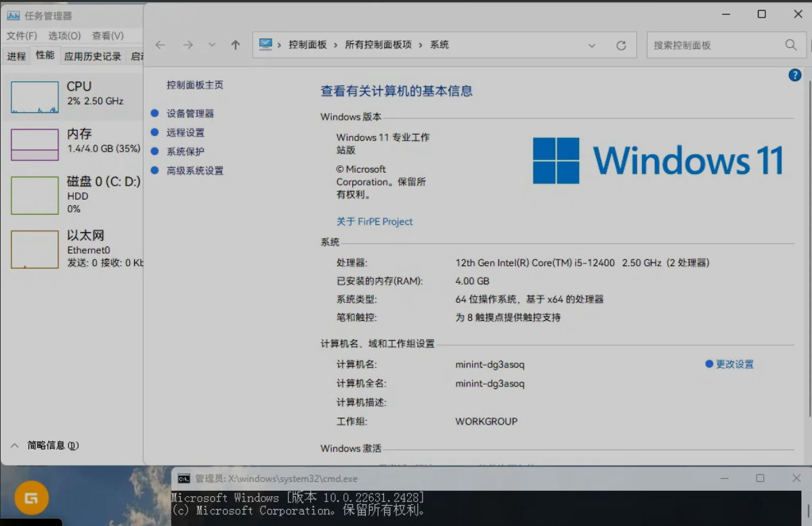Image resolution: width=812 pixels, height=526 pixels.
Task: Click the Microsoft Corporation copyright line in cmd
Action: click(x=298, y=510)
